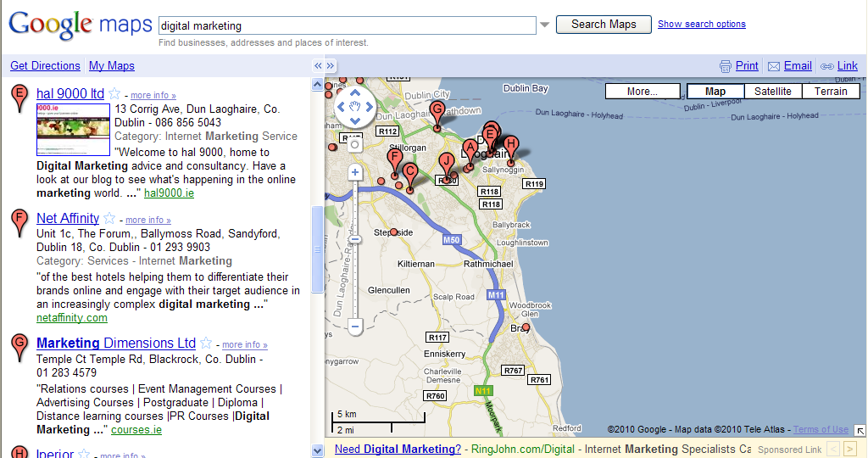This screenshot has height=458, width=868.
Task: Click the results list scroll down arrow
Action: click(x=317, y=451)
